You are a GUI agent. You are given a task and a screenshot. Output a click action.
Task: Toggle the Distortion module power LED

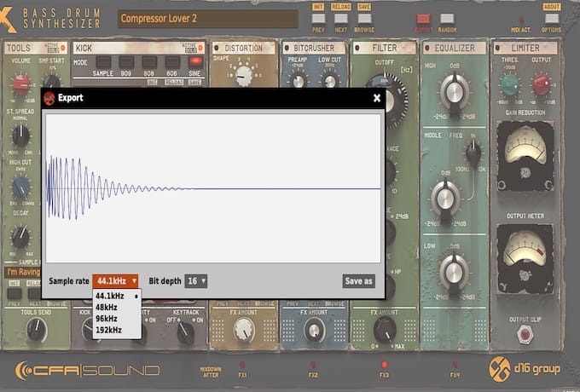217,48
